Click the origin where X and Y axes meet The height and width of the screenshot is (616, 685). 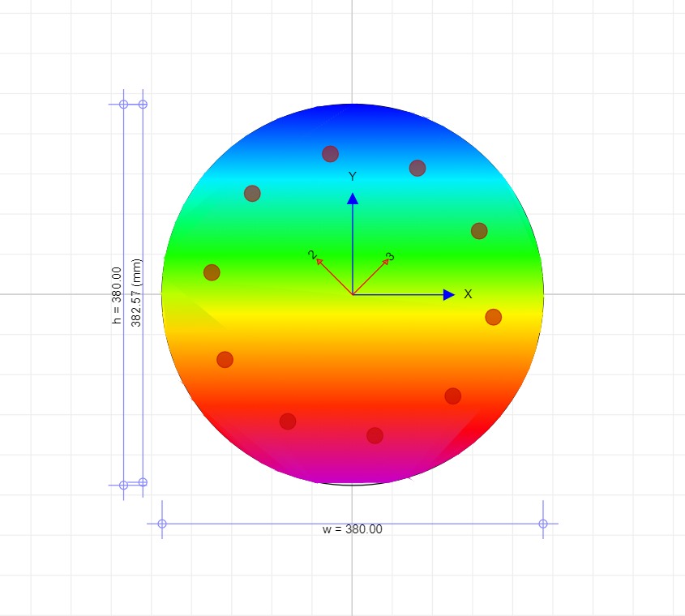point(353,294)
